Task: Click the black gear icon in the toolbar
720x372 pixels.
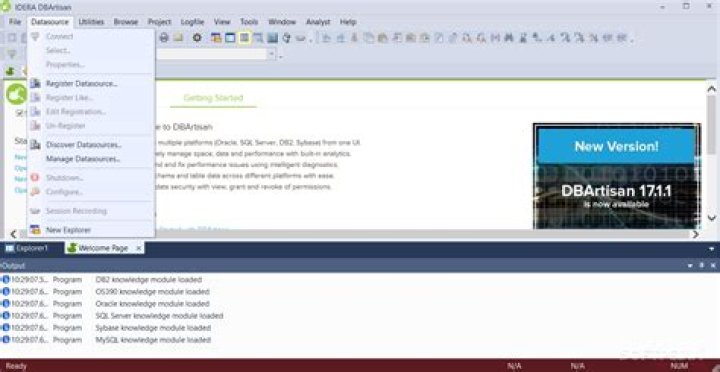Action: coord(197,38)
